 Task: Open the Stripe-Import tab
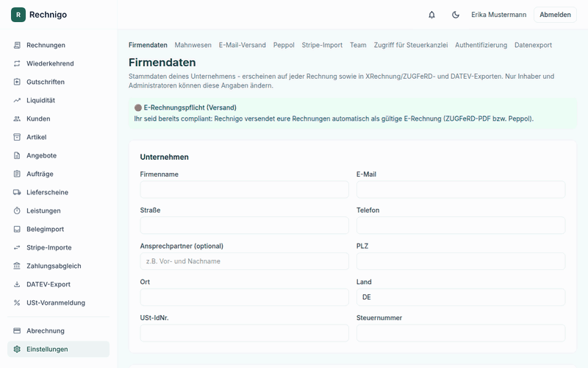(x=322, y=45)
